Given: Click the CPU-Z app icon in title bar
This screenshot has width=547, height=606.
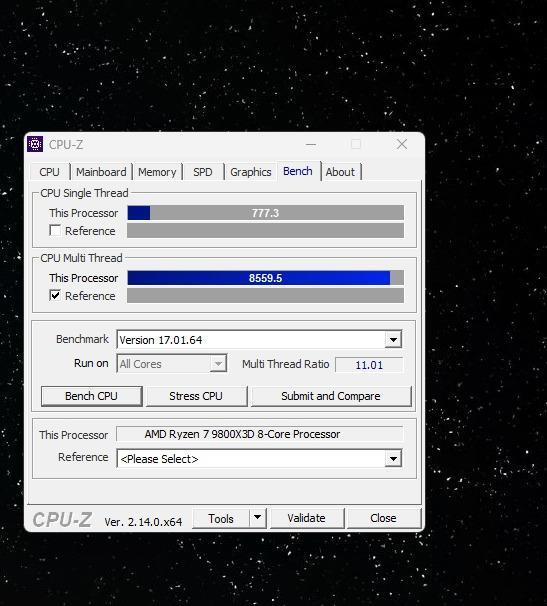Looking at the screenshot, I should point(35,144).
